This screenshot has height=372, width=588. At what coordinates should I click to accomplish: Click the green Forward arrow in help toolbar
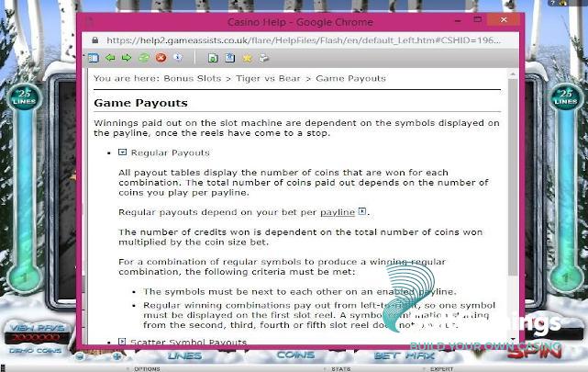pos(126,58)
